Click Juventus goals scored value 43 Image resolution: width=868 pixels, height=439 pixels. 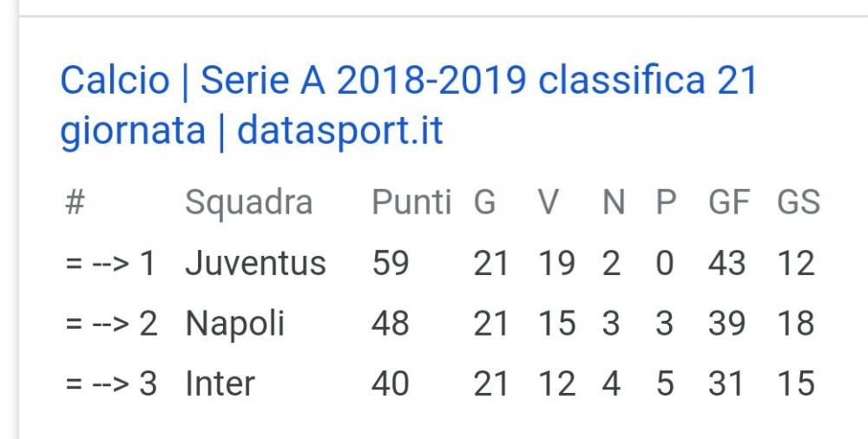pyautogui.click(x=727, y=263)
